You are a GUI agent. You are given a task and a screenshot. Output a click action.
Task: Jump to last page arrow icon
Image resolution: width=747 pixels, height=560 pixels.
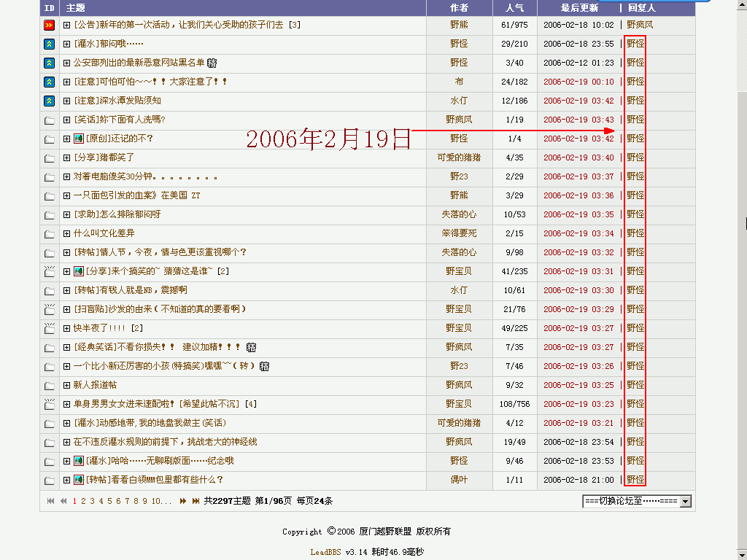[x=195, y=501]
